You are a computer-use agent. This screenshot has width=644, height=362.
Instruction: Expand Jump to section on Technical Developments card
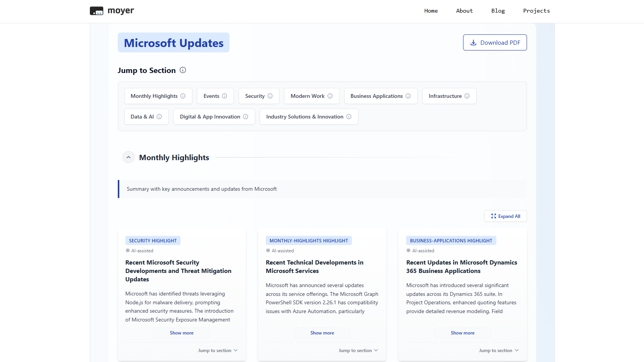click(x=358, y=351)
